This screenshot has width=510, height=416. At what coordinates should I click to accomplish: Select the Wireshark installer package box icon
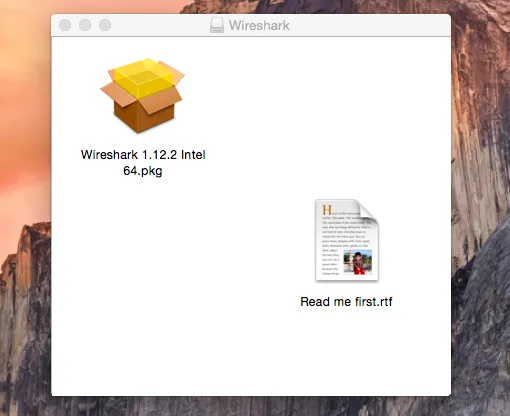coord(143,96)
